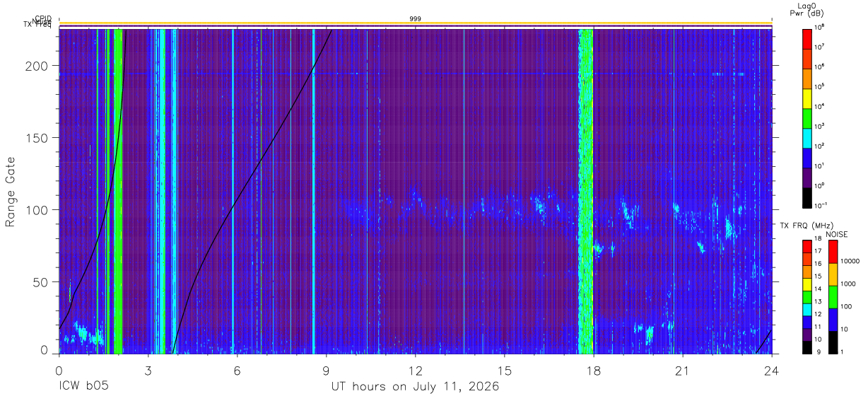Click the 1000 label on NOISE colorbar
Screen dimensions: 868x401
849,284
